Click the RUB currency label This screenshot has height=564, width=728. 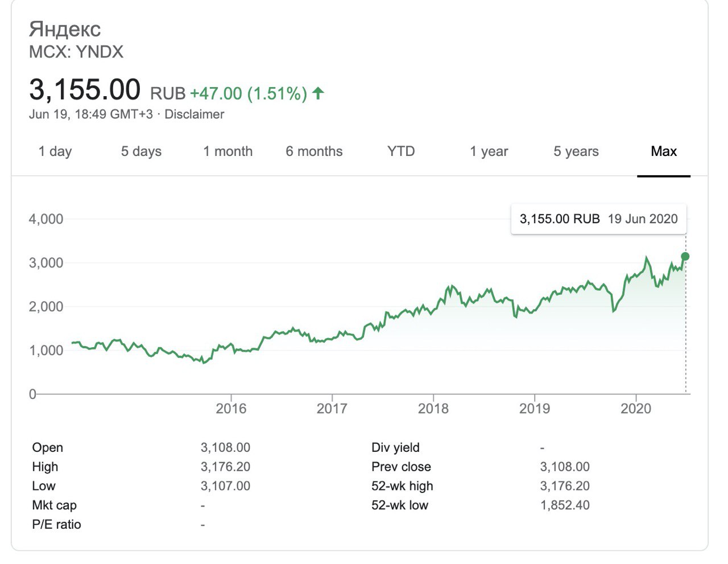[x=168, y=93]
